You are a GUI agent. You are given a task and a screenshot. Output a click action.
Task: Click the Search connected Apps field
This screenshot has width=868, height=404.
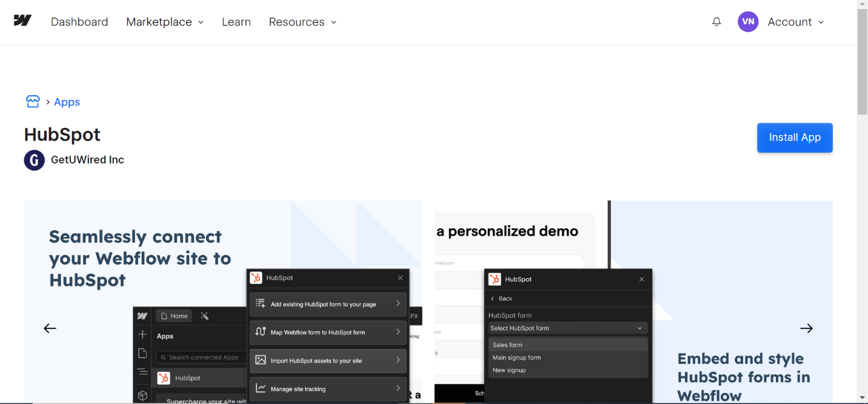click(200, 357)
